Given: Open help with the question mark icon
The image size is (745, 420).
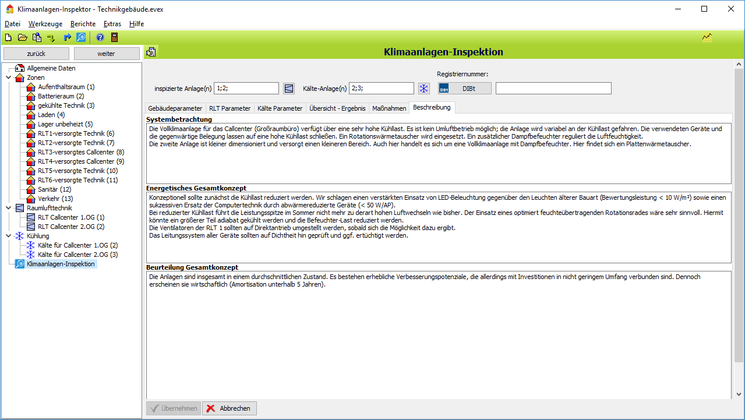Looking at the screenshot, I should click(100, 38).
